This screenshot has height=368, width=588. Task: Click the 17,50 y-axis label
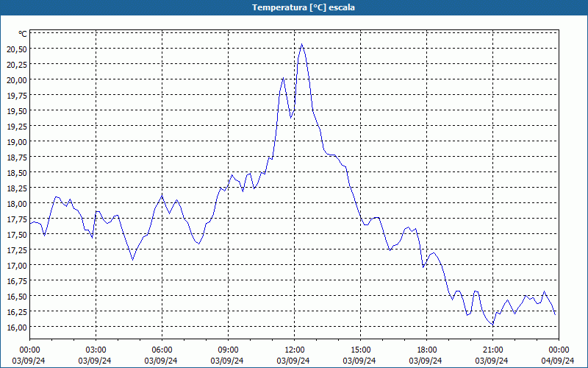17,235
